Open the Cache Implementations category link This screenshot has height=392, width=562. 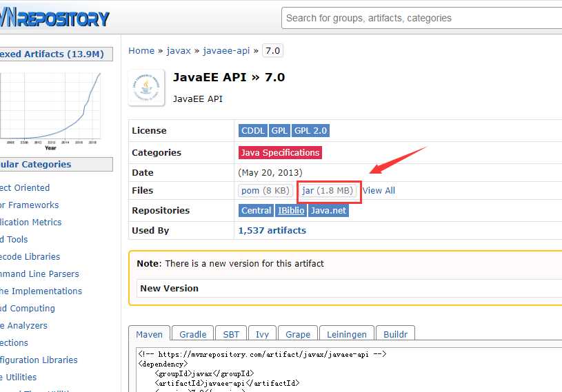(x=41, y=291)
